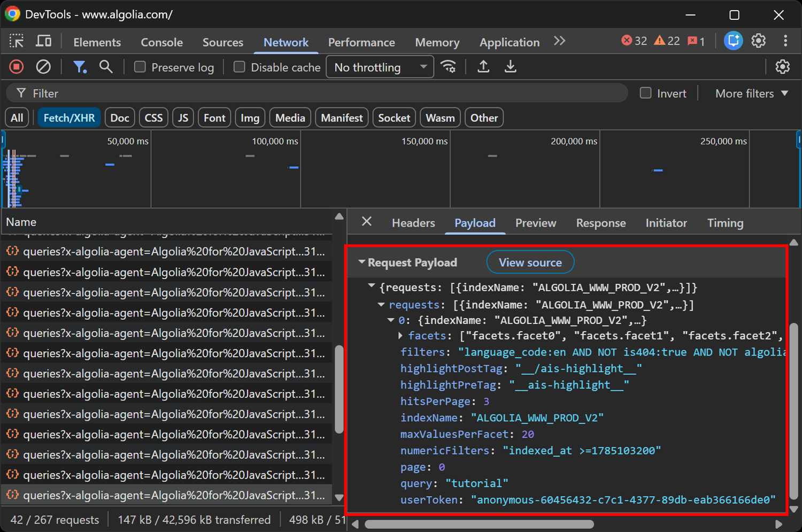
Task: Click the payload horizontal scrollbar thumb
Action: point(479,524)
